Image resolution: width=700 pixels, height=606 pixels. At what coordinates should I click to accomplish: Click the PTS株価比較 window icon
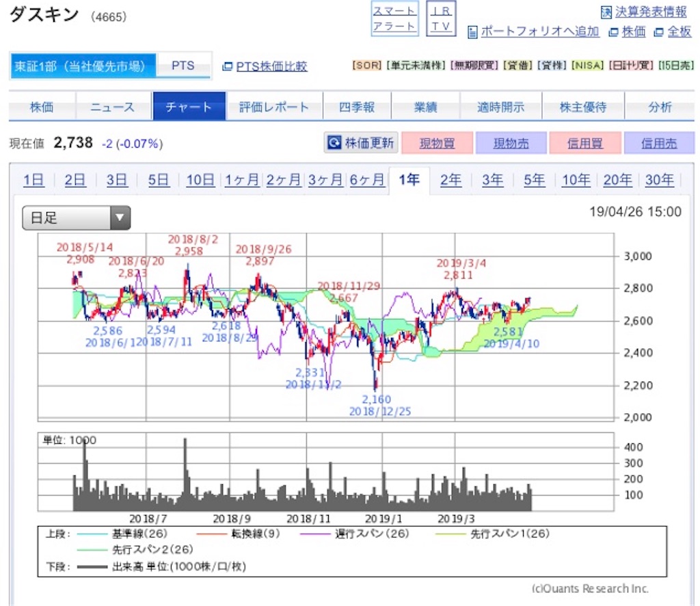227,66
